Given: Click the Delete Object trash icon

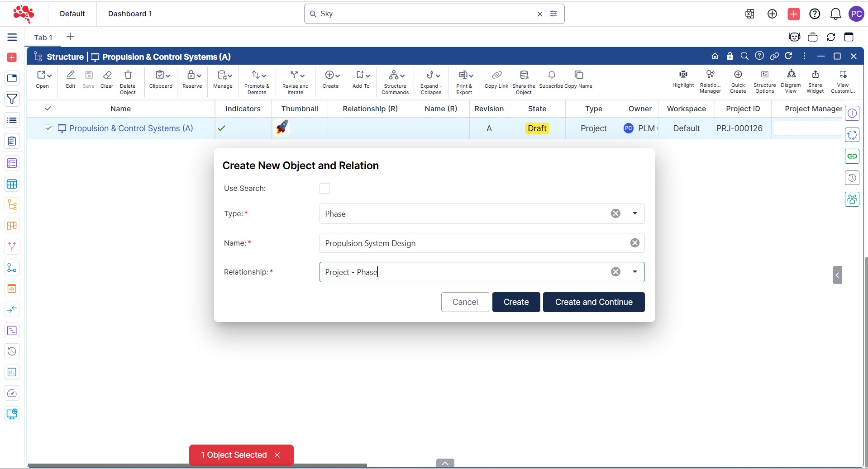Looking at the screenshot, I should click(128, 75).
